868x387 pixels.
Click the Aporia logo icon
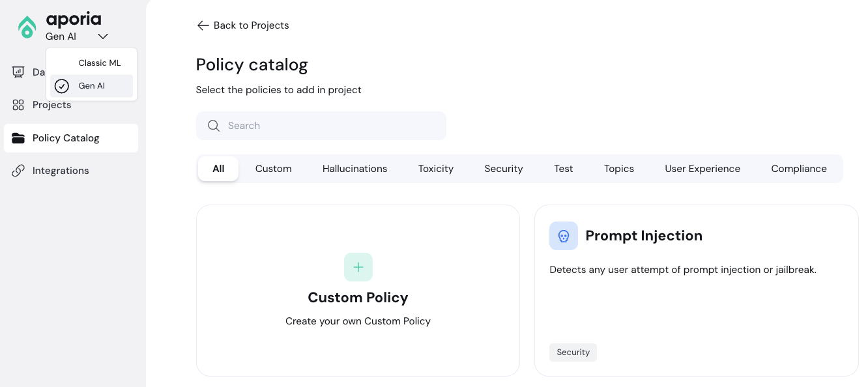[27, 27]
